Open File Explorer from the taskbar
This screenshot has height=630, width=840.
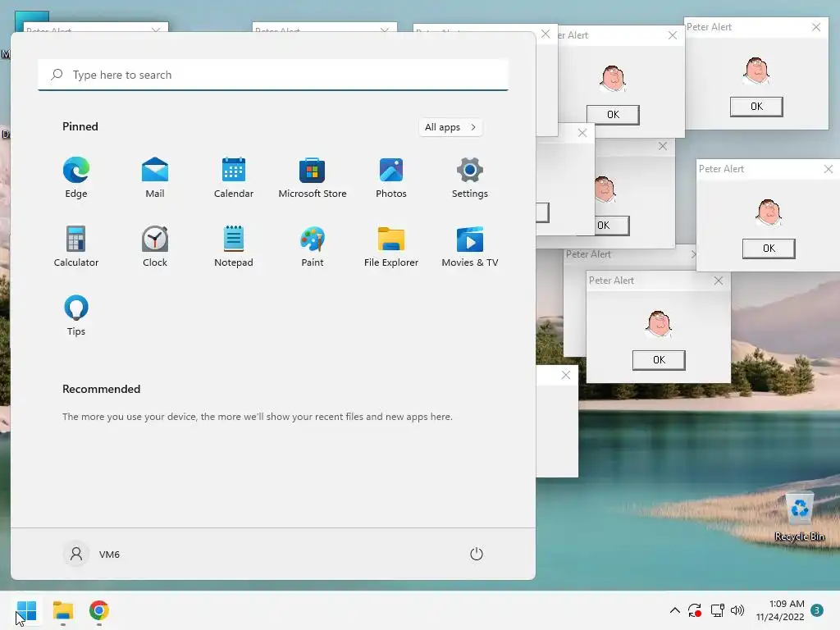pos(62,610)
